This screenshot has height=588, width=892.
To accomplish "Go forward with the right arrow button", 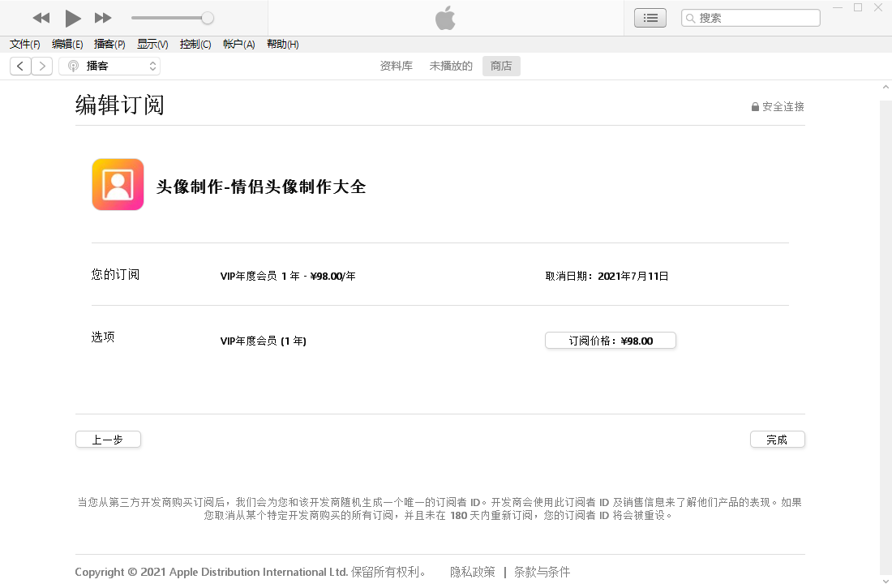I will (42, 66).
